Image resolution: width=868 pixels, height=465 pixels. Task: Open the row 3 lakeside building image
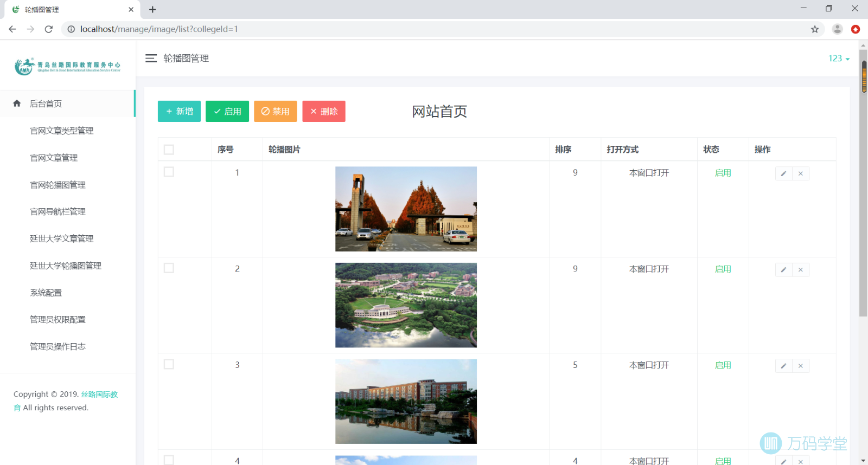[406, 402]
